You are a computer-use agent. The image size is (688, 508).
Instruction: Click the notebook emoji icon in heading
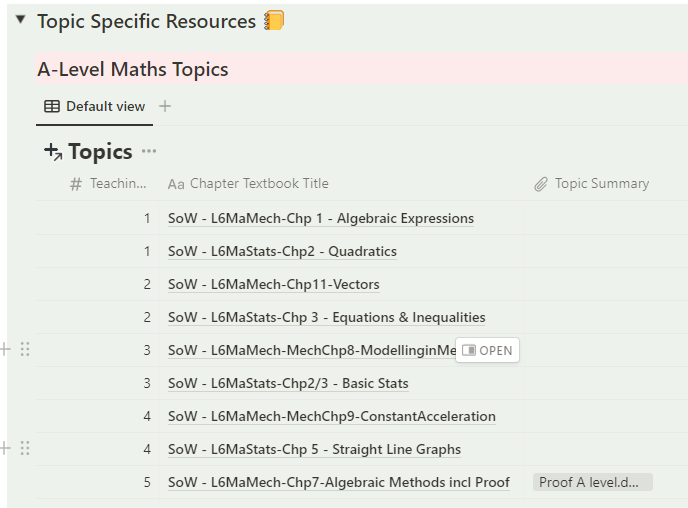pos(274,20)
